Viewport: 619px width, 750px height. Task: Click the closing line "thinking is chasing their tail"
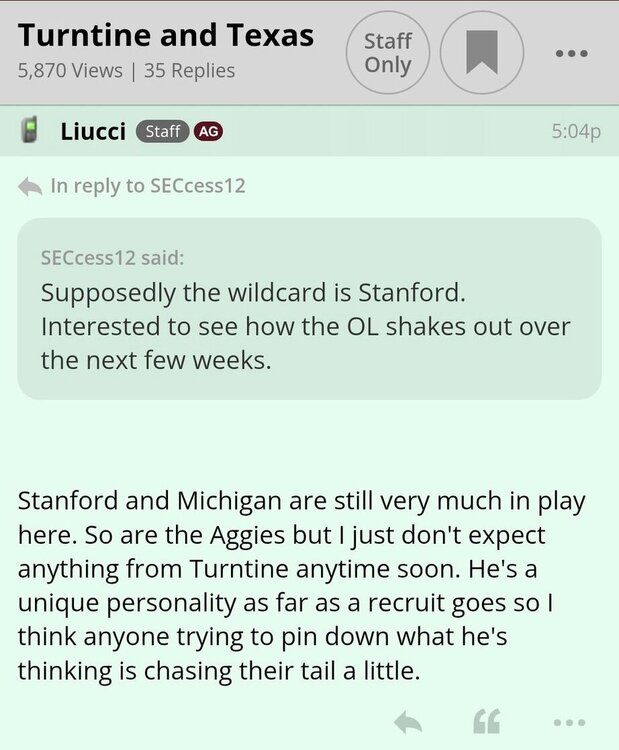(218, 672)
